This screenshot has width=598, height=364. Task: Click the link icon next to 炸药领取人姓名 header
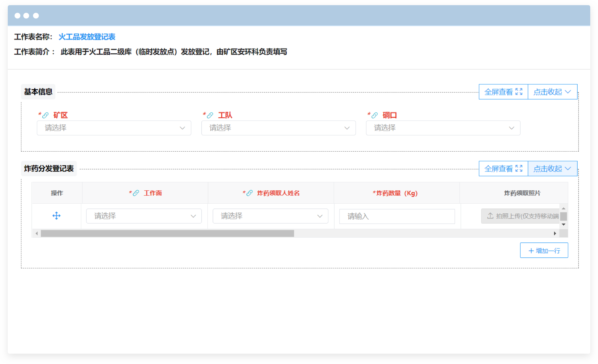(x=249, y=193)
